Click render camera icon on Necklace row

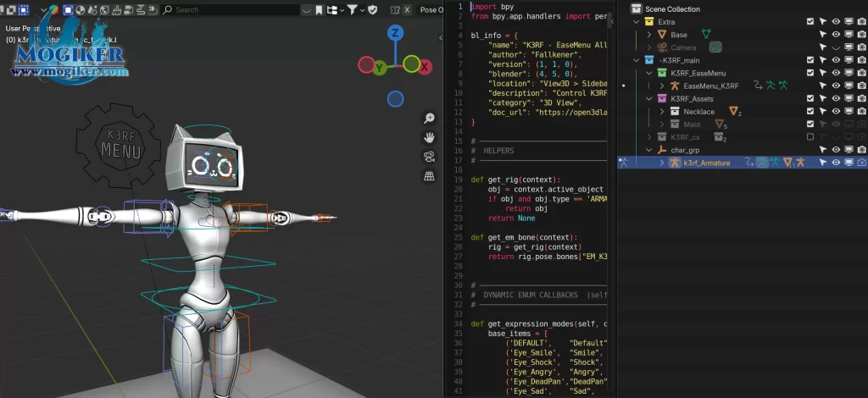(861, 112)
